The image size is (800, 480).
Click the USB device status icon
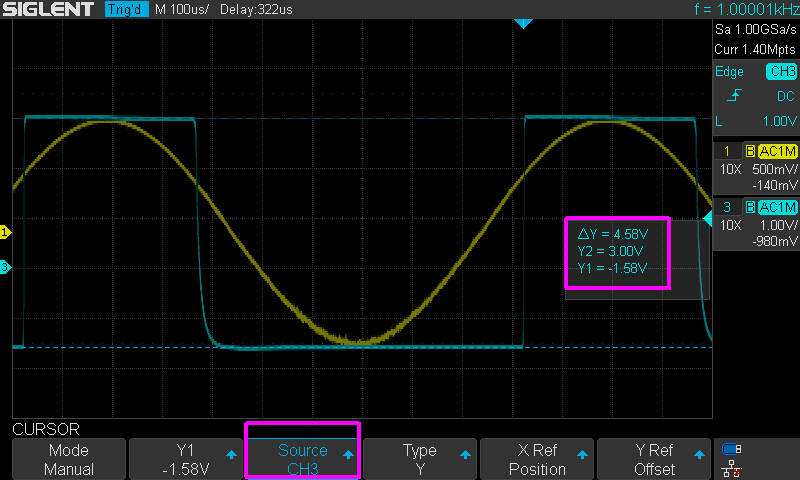pyautogui.click(x=731, y=449)
